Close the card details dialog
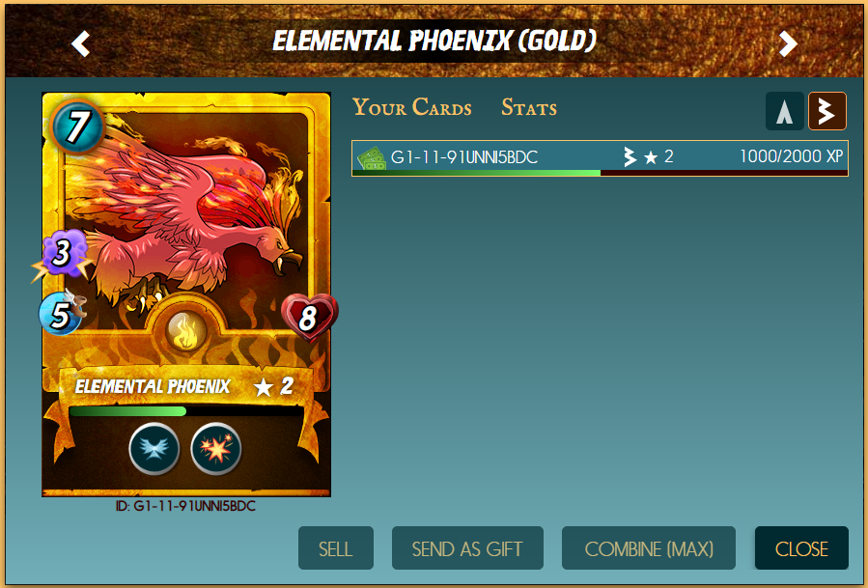 [x=801, y=548]
